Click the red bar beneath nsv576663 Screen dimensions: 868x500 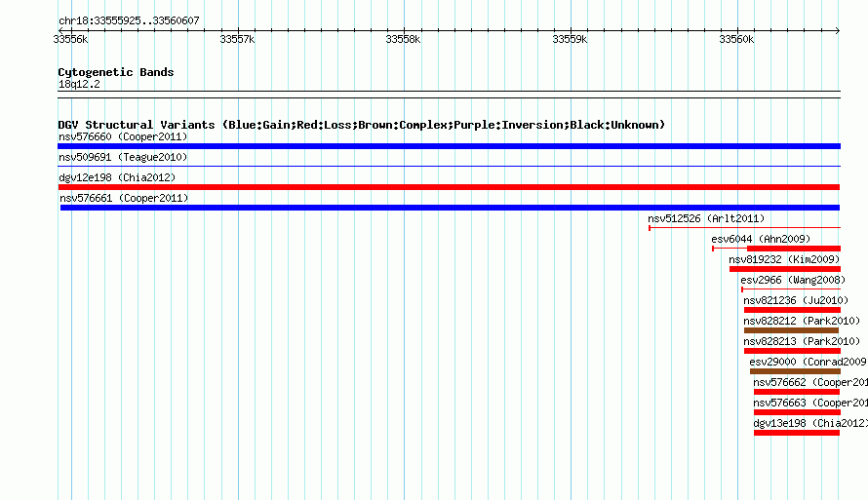797,412
